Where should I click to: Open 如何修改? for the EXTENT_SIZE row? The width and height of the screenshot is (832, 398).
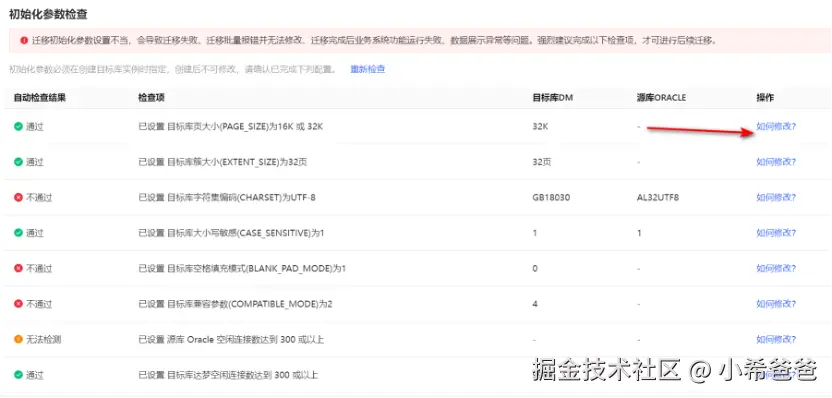tap(776, 162)
